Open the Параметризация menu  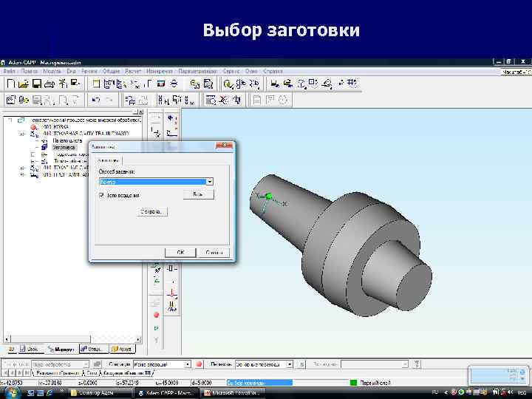tap(197, 71)
